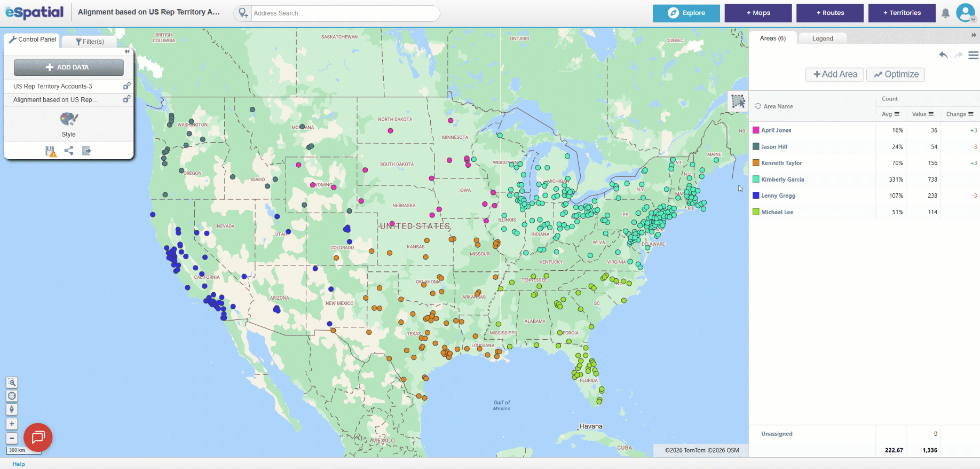Click the Optimize button
The height and width of the screenshot is (469, 980).
pos(896,74)
